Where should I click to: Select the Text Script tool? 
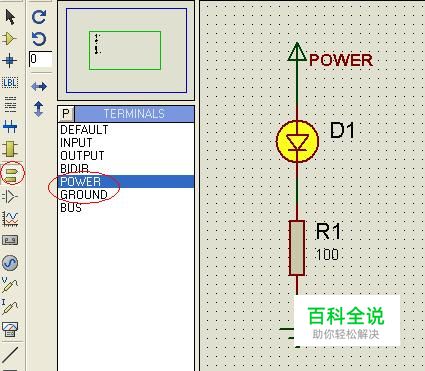click(10, 104)
